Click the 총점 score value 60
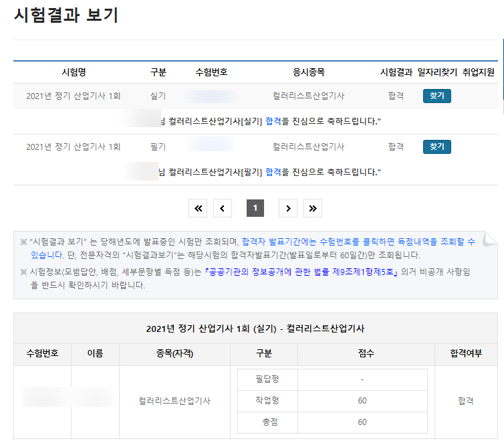504x445 pixels. (x=362, y=422)
